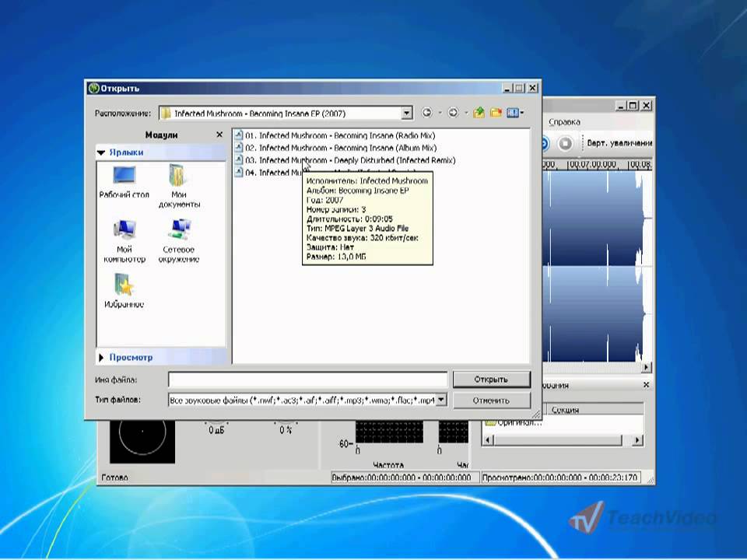Screen dimensions: 747x560
Task: Expand the Location folder combo box
Action: coord(406,114)
